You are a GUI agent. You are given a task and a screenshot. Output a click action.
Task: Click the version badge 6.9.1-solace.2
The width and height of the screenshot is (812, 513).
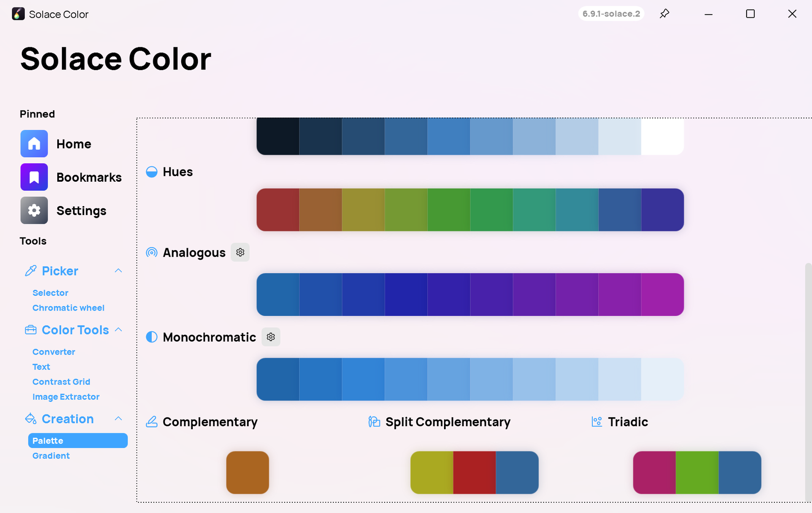(x=611, y=14)
